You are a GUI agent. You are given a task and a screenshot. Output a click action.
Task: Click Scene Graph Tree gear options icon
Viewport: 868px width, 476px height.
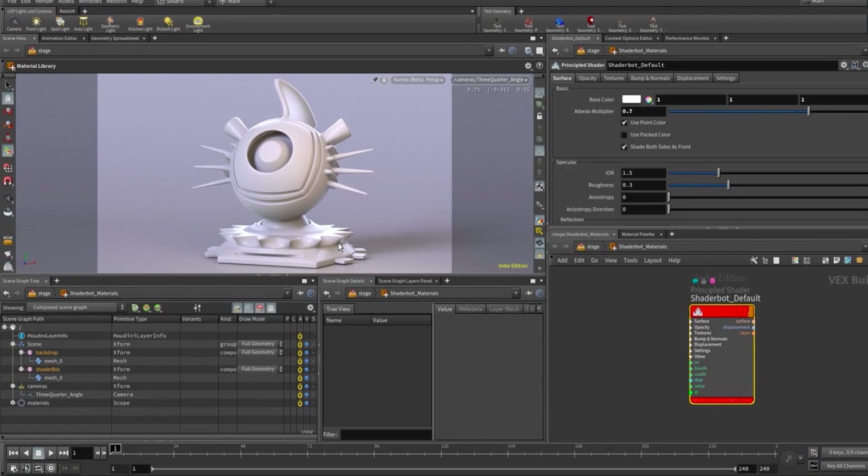(x=310, y=307)
